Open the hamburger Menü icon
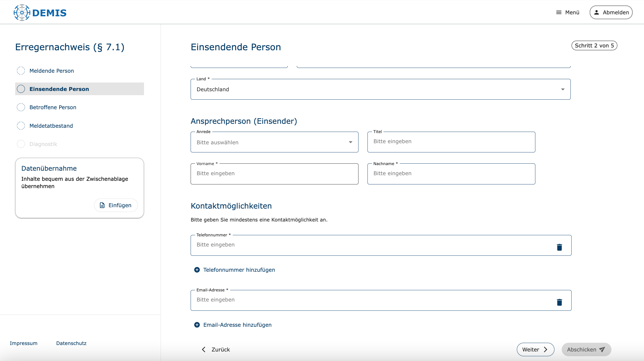Image resolution: width=644 pixels, height=361 pixels. point(559,13)
